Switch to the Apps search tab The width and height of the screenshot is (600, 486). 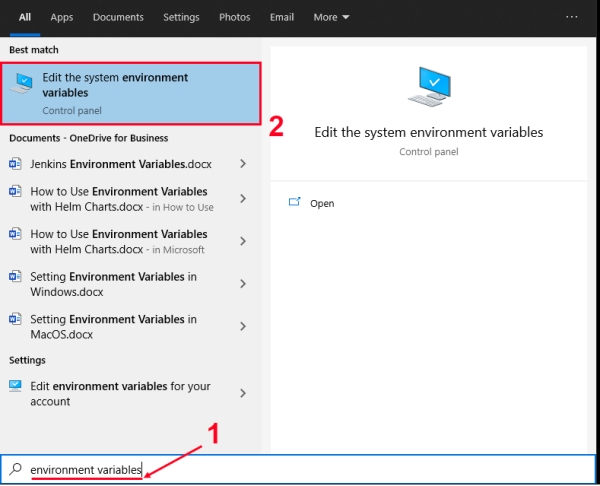[x=62, y=17]
